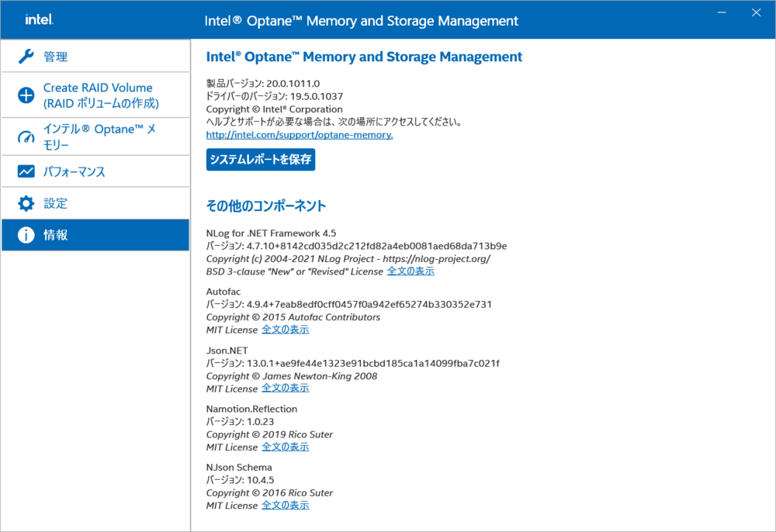The height and width of the screenshot is (532, 776).
Task: Show full NLog BSD license text
Action: (x=411, y=271)
